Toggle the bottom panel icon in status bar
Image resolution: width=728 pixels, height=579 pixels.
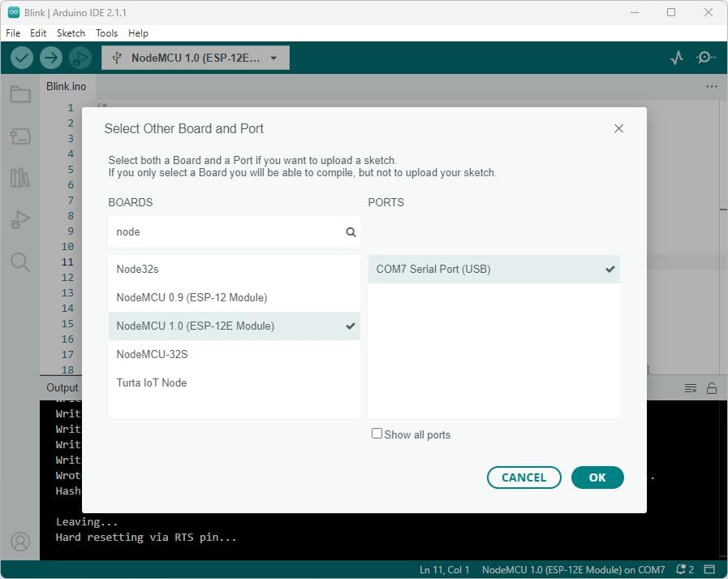709,569
